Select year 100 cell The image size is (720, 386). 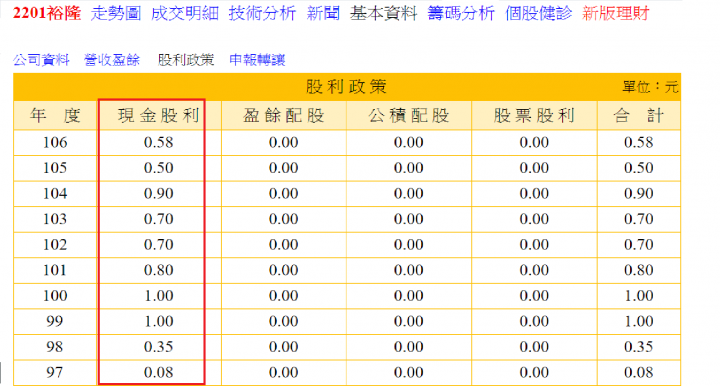point(55,296)
